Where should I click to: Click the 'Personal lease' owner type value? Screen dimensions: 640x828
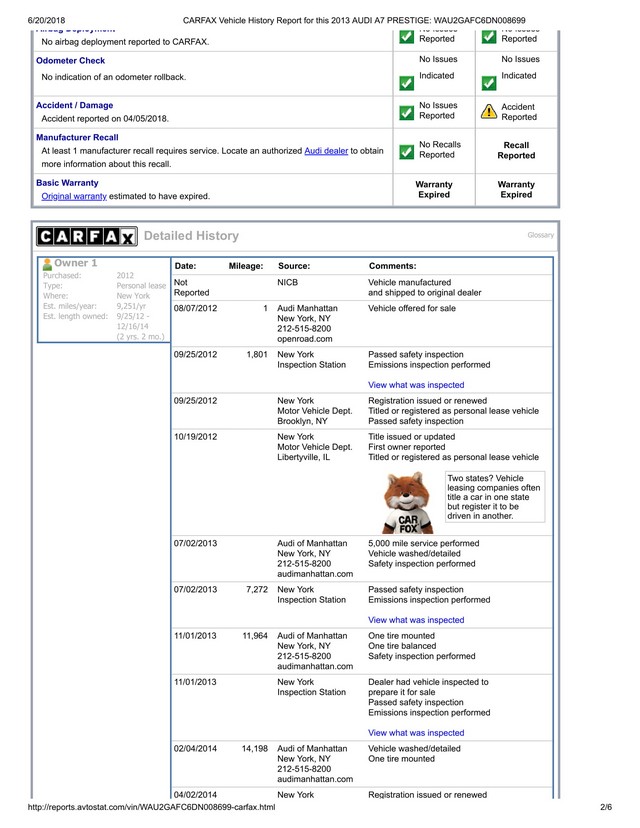tap(141, 286)
